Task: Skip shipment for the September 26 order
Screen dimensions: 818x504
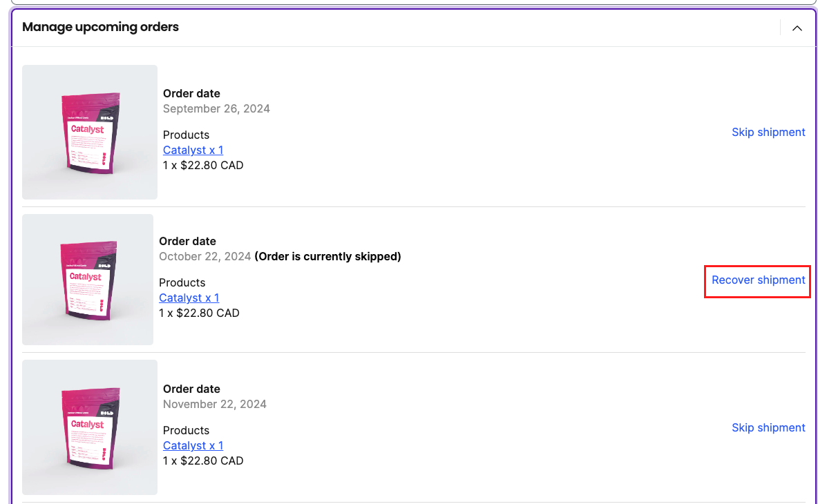Action: point(768,133)
